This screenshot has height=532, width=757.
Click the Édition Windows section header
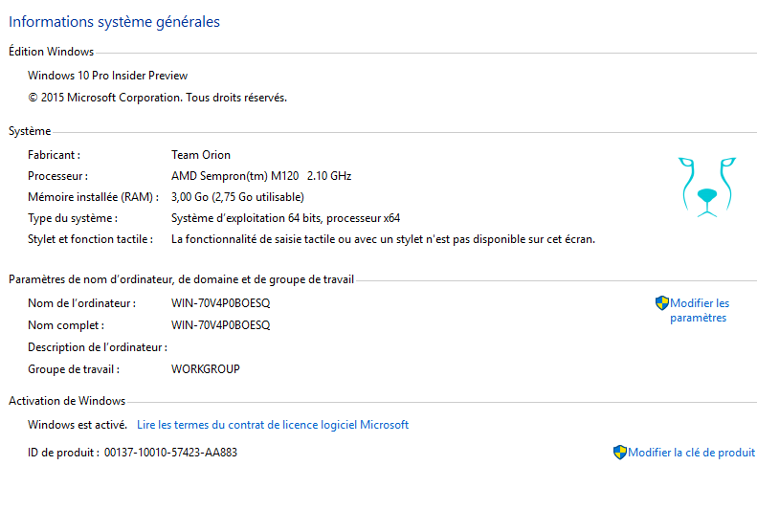51,51
